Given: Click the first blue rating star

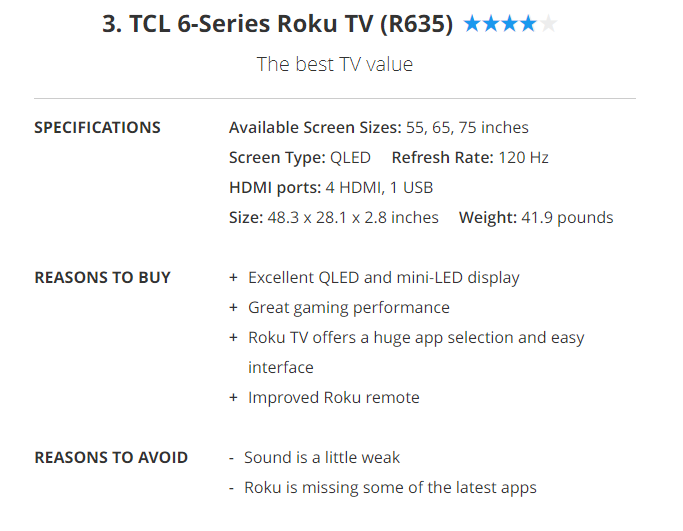Looking at the screenshot, I should point(472,24).
